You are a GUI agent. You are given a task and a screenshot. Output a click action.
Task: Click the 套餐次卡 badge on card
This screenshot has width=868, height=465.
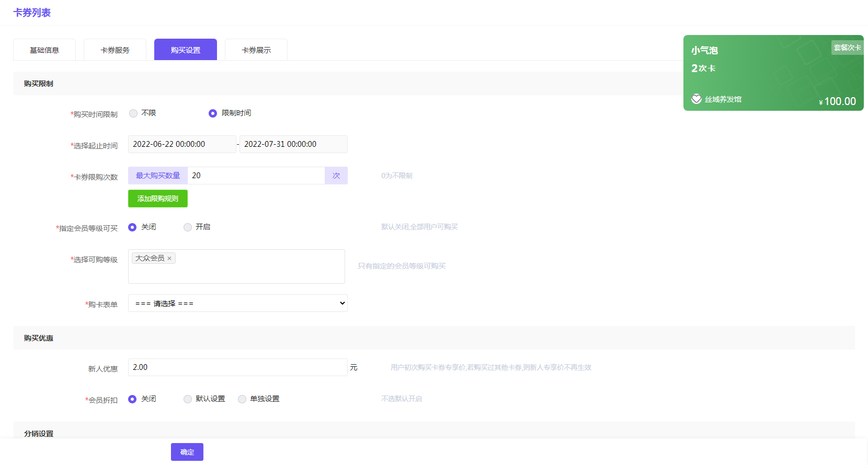[847, 48]
